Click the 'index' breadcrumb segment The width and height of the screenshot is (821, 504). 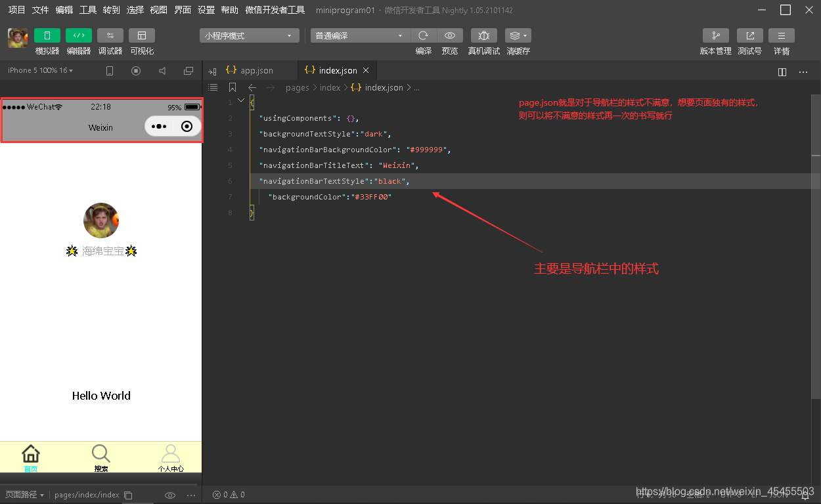click(x=330, y=87)
